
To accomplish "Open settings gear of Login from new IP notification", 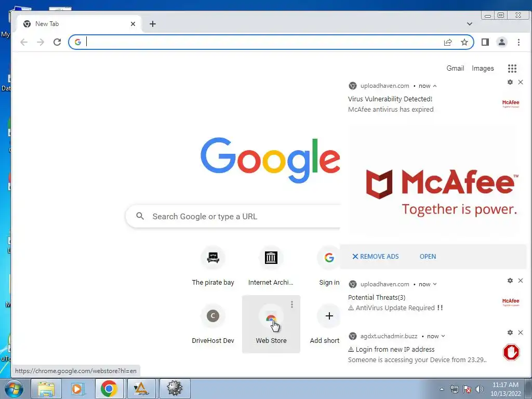I will tap(510, 332).
